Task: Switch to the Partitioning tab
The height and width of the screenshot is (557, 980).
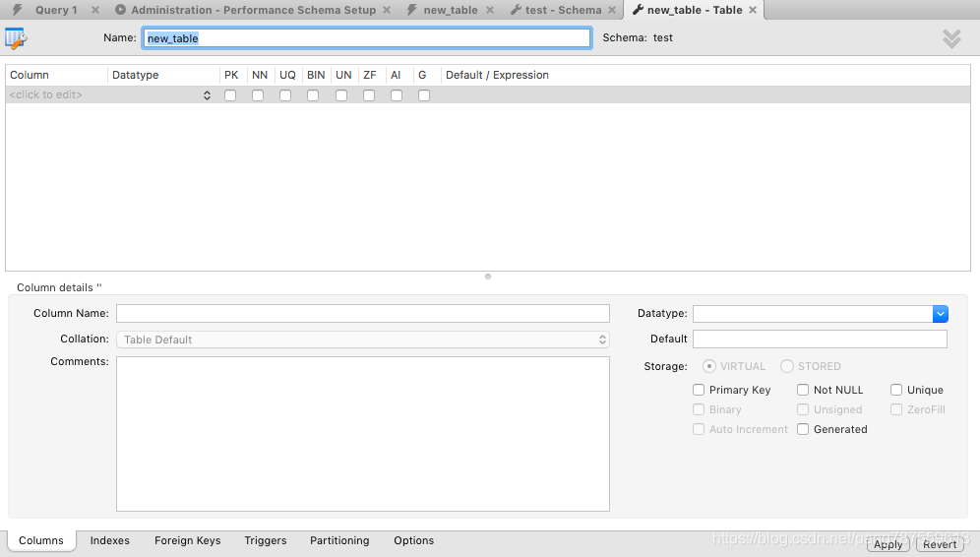Action: pyautogui.click(x=339, y=540)
